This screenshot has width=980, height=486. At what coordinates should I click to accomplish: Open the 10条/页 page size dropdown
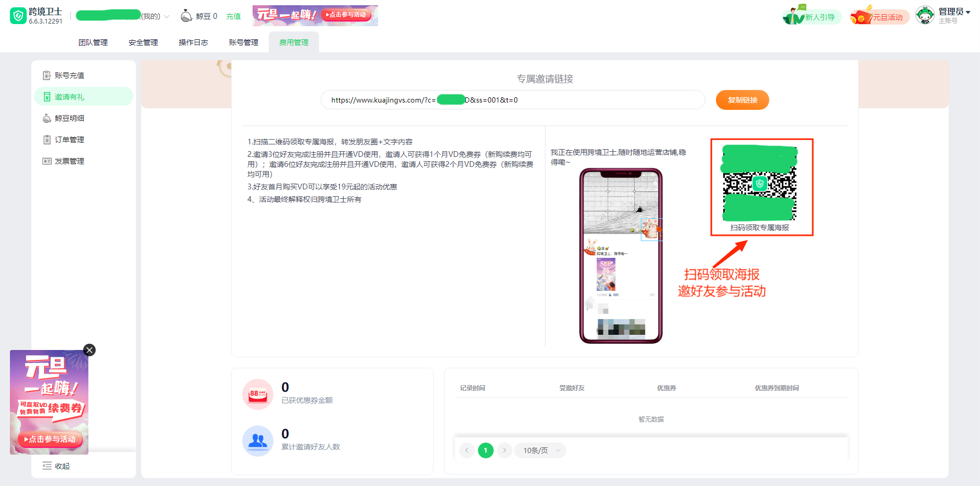540,450
